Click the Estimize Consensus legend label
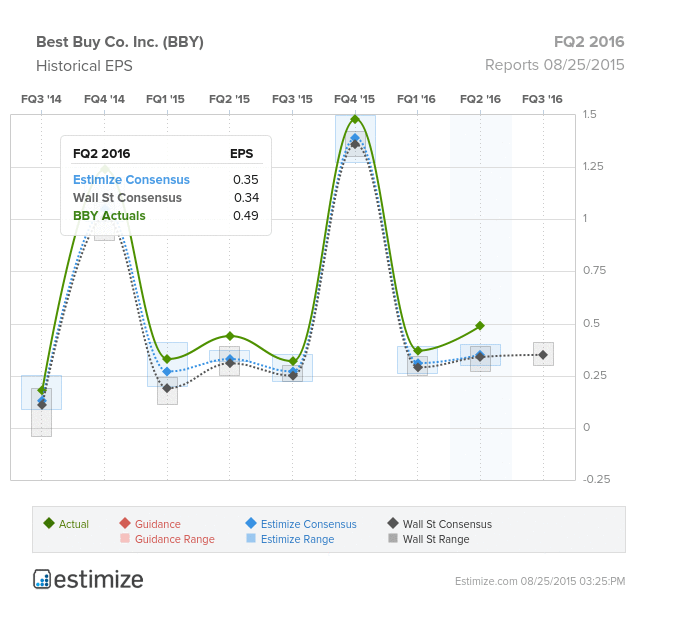 coord(309,524)
